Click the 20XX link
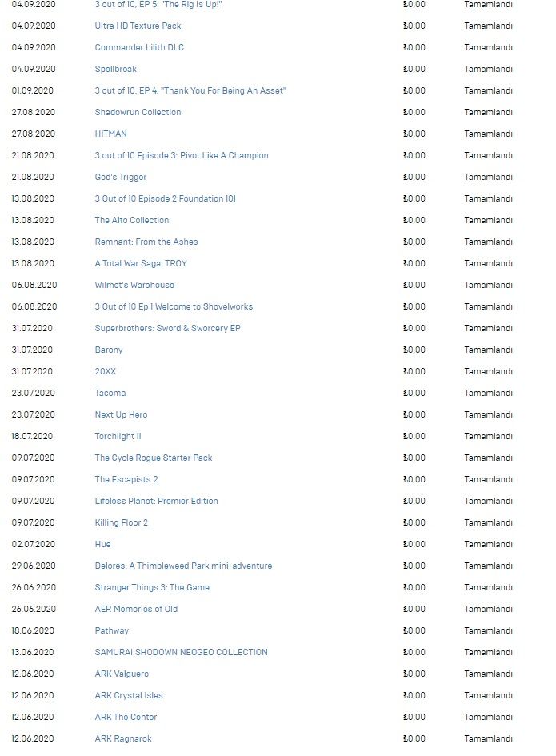The image size is (556, 756). (106, 371)
